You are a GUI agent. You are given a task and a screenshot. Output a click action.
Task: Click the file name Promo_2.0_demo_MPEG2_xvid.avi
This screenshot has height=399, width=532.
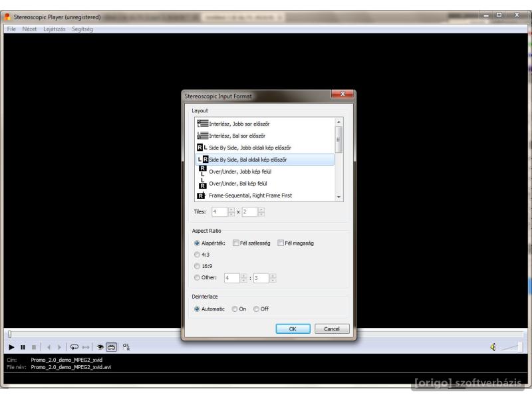71,367
